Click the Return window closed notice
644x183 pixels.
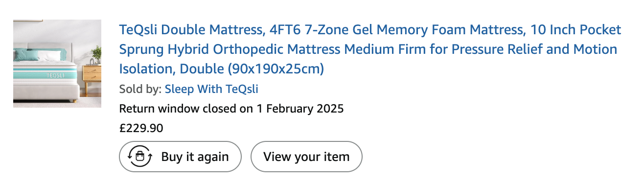pos(231,108)
